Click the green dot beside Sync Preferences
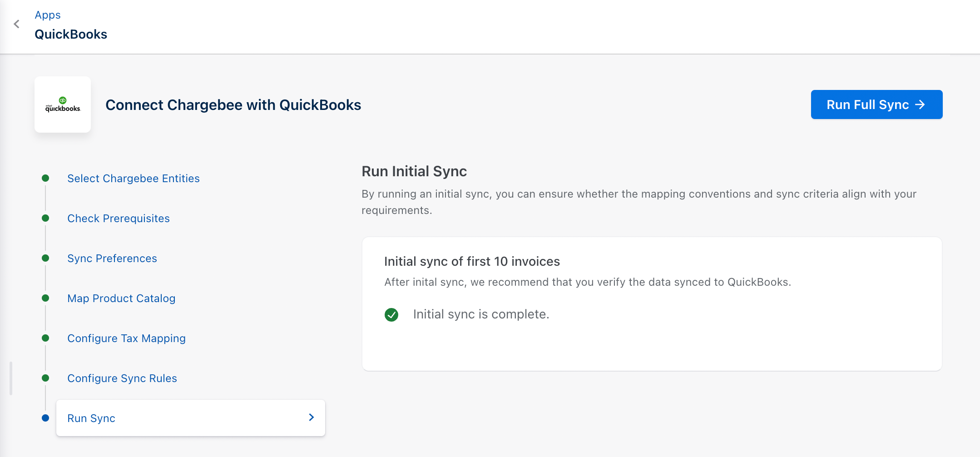 (x=45, y=258)
